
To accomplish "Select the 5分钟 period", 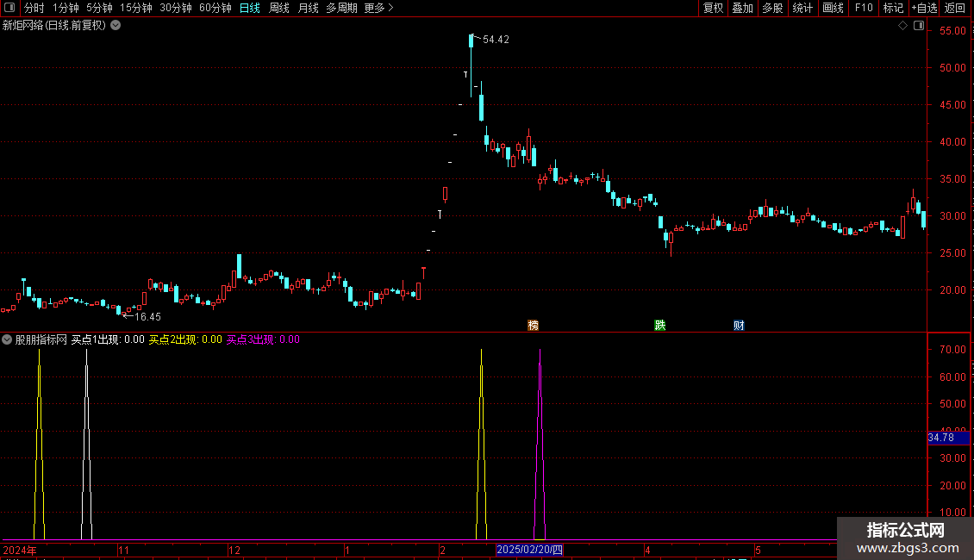I will coord(99,8).
